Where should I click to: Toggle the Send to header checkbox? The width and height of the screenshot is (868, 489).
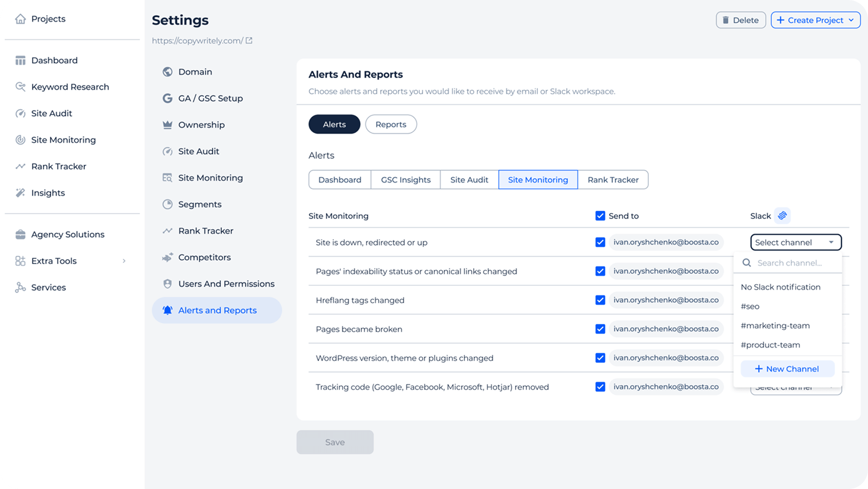(x=600, y=216)
